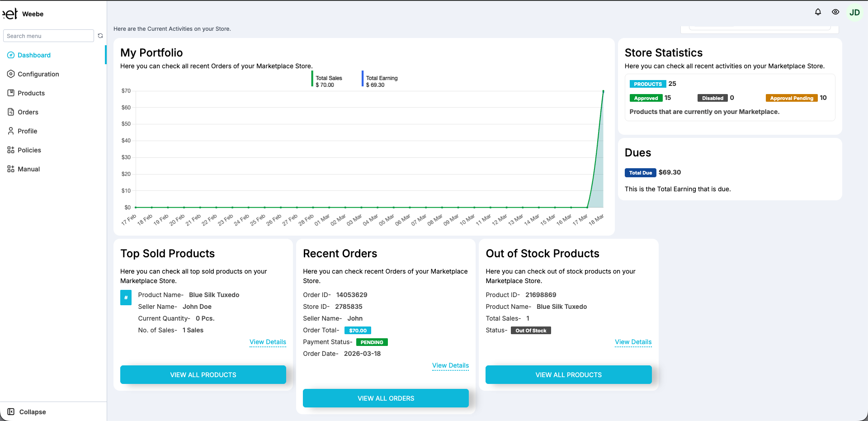Click the peak data point on the portfolio chart
This screenshot has height=421, width=868.
click(x=603, y=90)
